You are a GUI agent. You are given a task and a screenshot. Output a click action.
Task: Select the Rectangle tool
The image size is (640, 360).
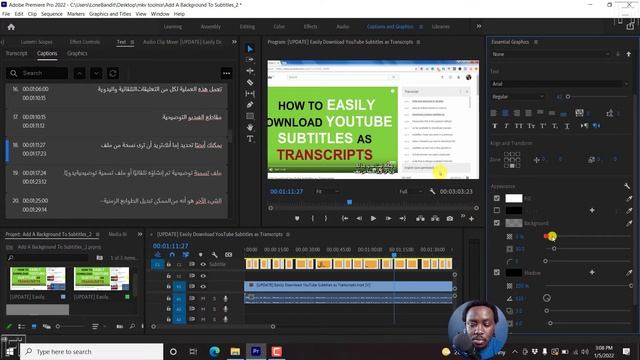(x=250, y=116)
